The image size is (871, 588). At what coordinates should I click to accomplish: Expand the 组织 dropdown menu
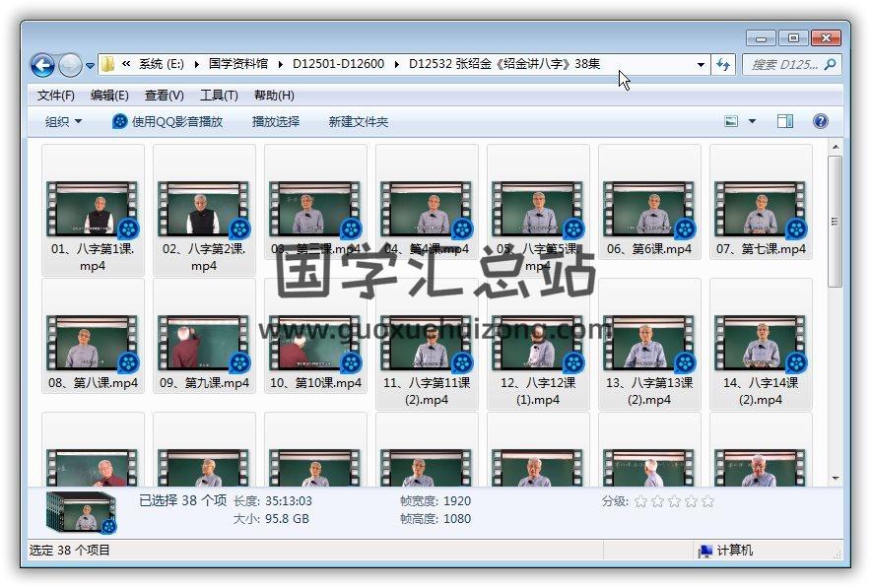pos(64,121)
